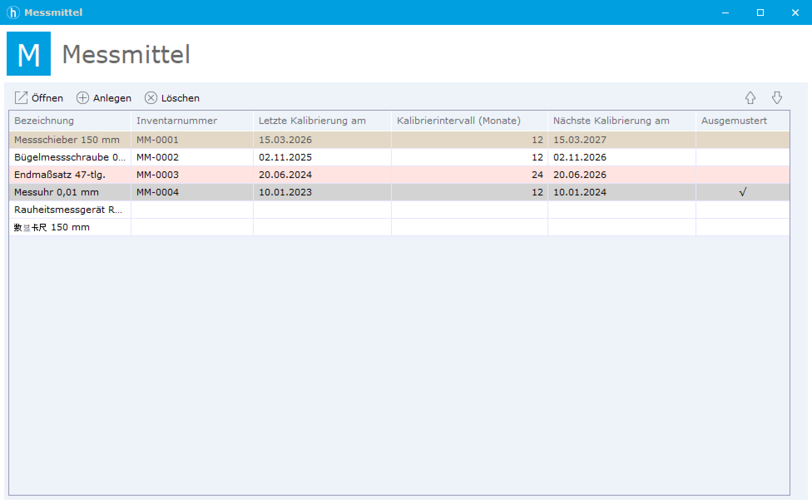Click next calibration date 10.01.2024
The height and width of the screenshot is (504, 812).
[x=580, y=192]
